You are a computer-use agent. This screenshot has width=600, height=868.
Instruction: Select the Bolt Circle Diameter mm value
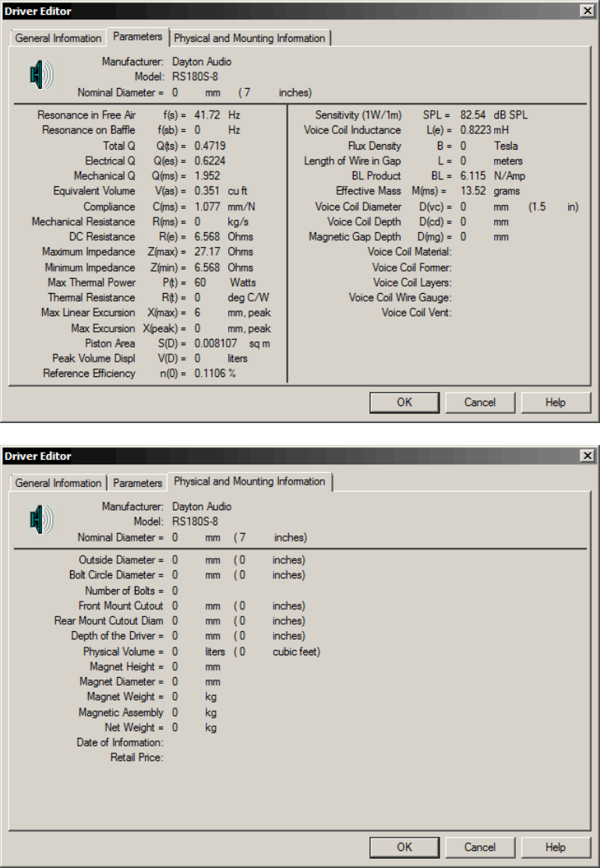click(175, 575)
